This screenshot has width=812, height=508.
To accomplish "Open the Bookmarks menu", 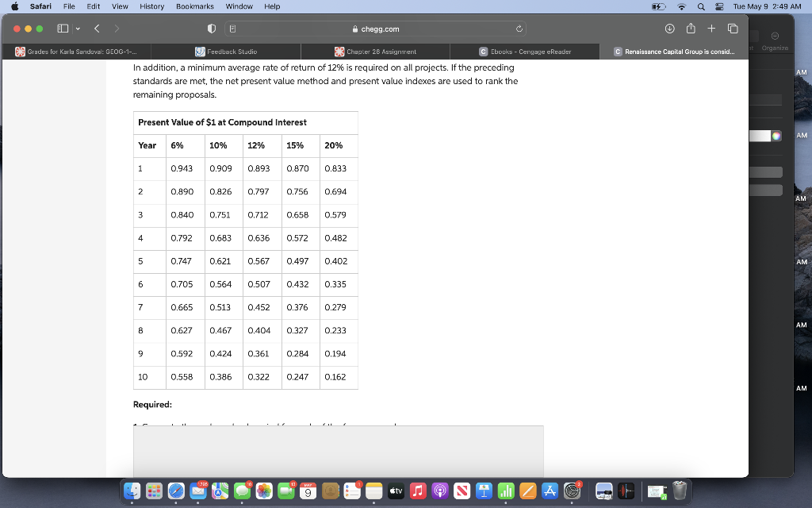I will tap(194, 6).
